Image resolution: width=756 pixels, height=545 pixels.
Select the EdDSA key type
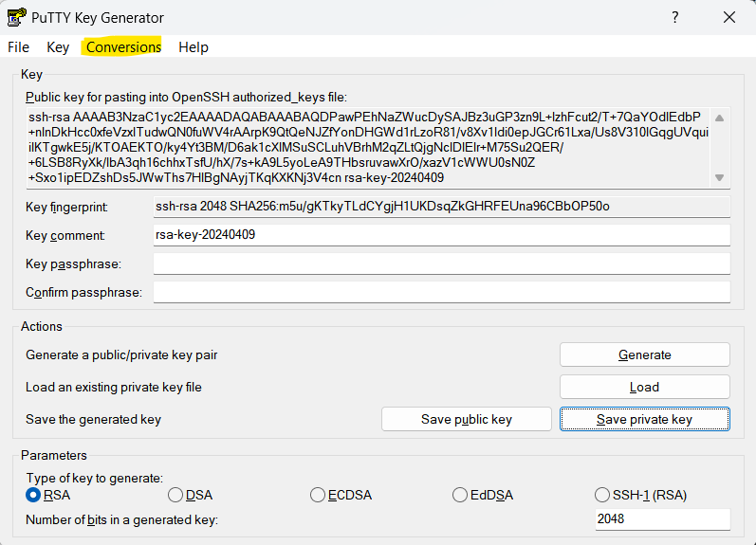tap(483, 495)
